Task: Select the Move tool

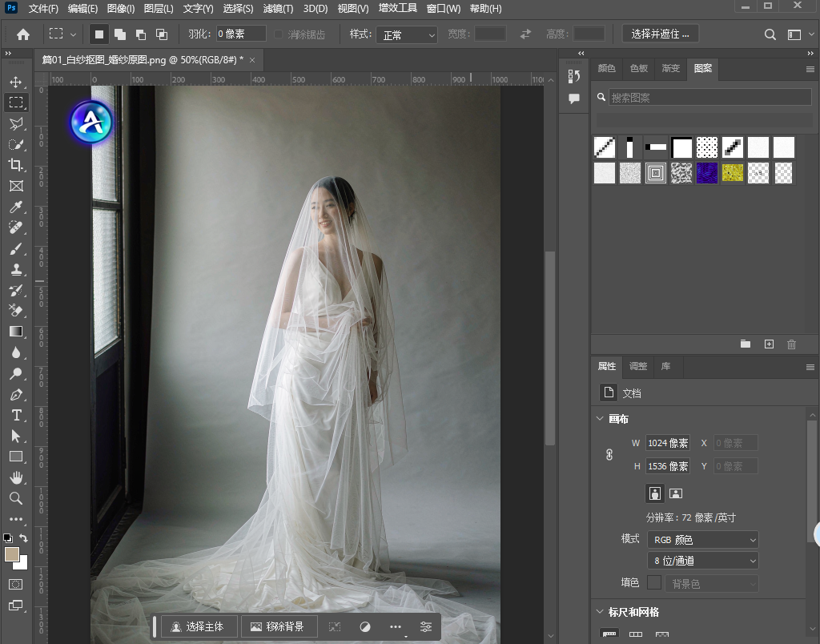Action: [16, 83]
